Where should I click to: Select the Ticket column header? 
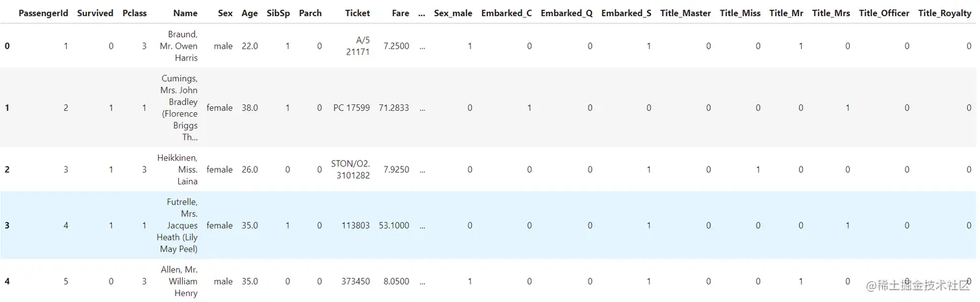(x=357, y=13)
